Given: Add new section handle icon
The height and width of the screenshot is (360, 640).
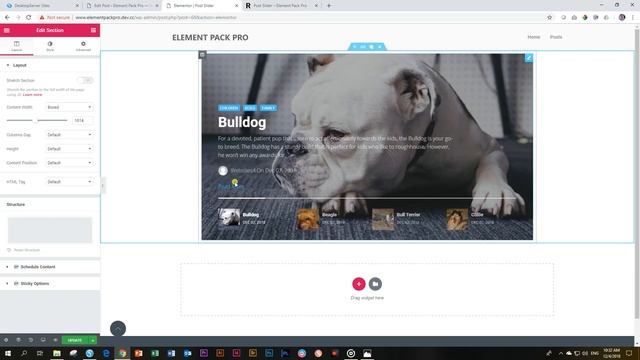Looking at the screenshot, I should point(354,47).
